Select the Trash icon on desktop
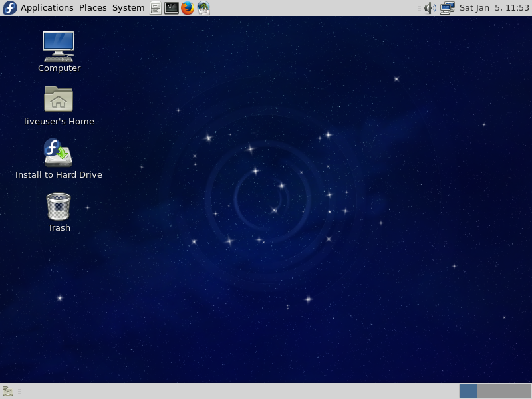Viewport: 532px width, 399px height. click(x=59, y=206)
